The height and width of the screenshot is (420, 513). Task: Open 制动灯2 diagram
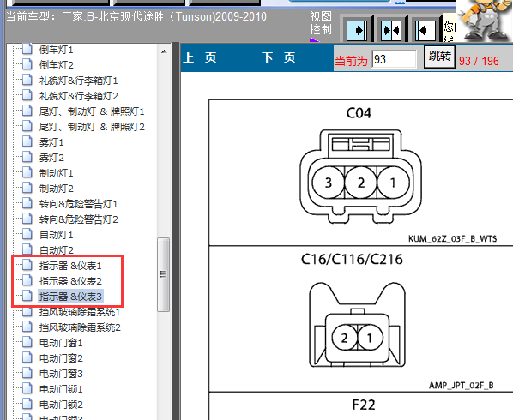click(x=57, y=189)
